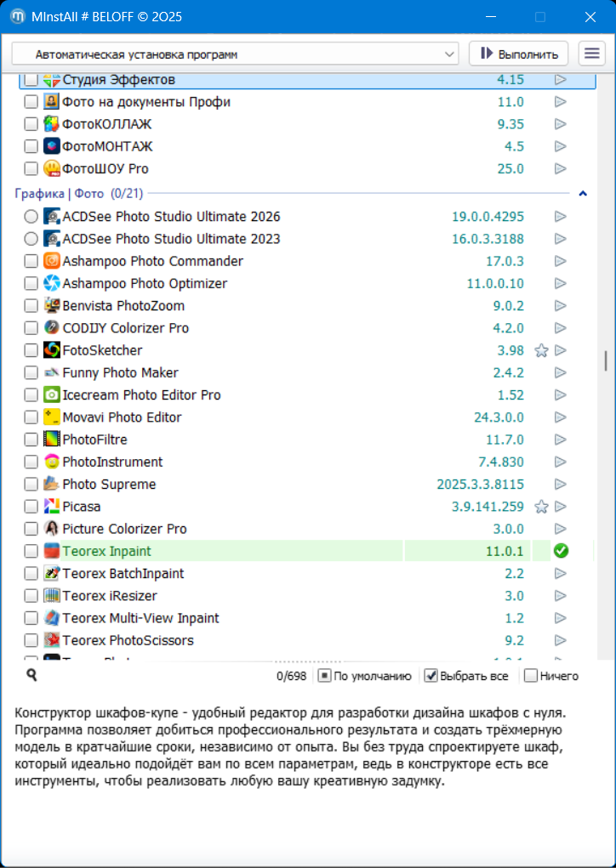
Task: Click the play arrow for Photo Supreme
Action: 560,485
